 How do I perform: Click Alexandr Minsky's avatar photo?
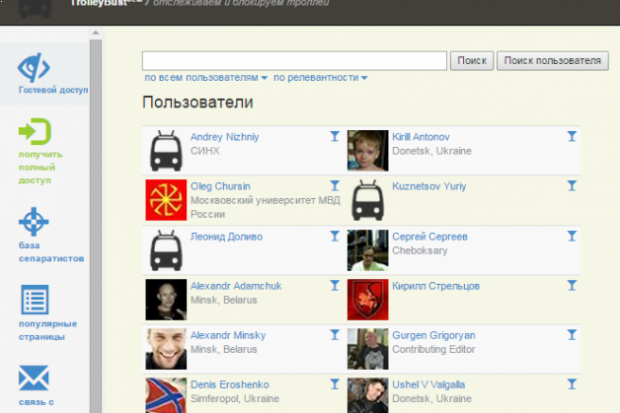166,349
